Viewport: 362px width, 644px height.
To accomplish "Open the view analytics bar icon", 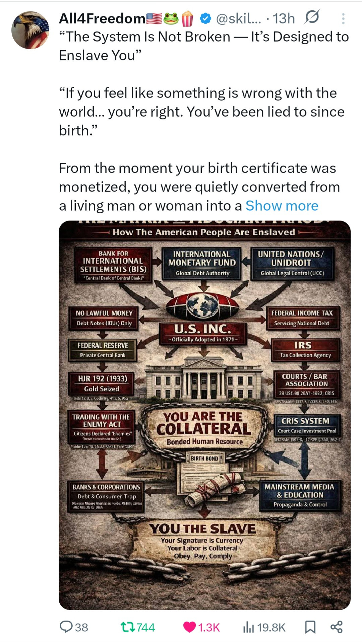I will click(x=248, y=627).
